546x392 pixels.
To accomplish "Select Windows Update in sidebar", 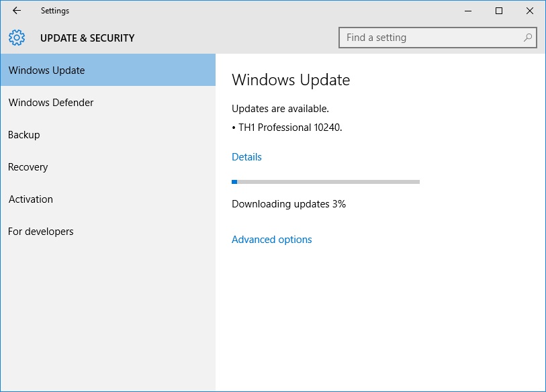I will point(108,70).
